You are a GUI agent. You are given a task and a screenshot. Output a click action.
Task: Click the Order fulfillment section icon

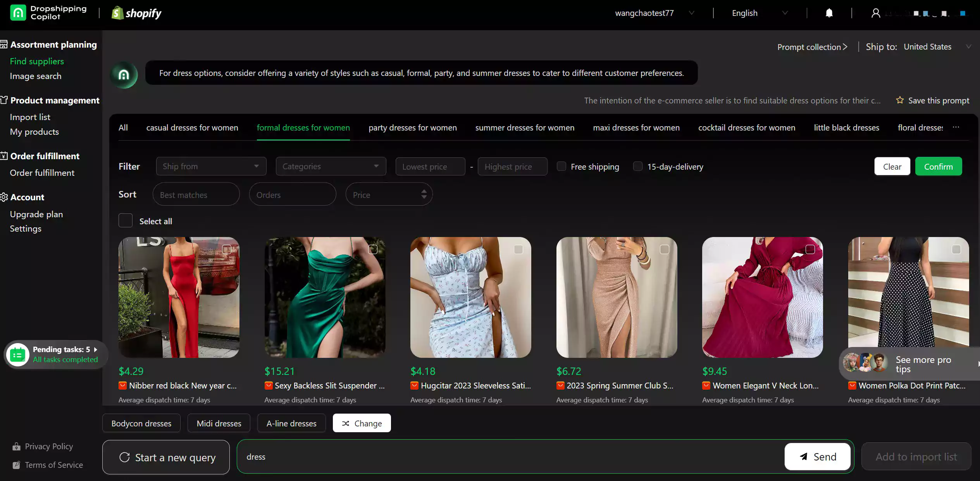(4, 156)
